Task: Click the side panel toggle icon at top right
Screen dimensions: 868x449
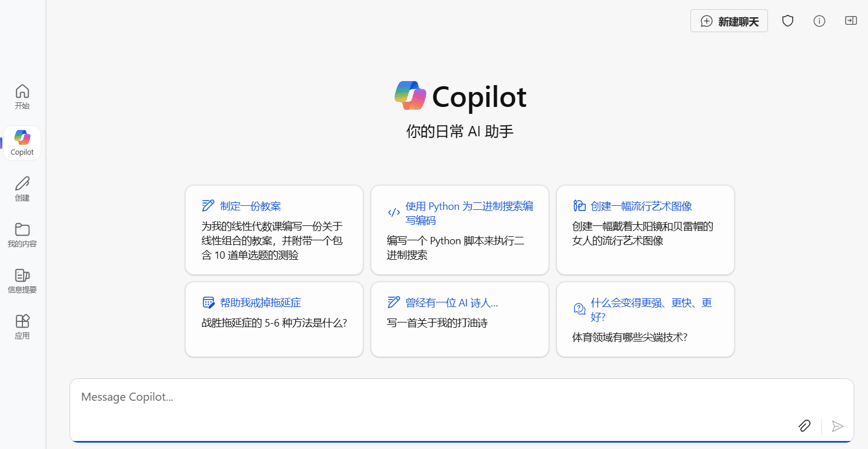Action: click(x=850, y=21)
